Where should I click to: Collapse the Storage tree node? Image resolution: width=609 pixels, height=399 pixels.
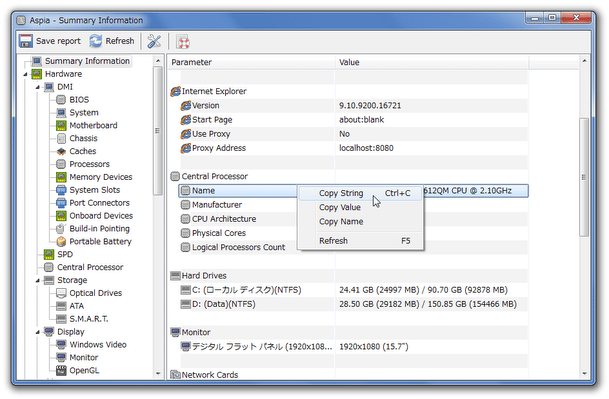[x=38, y=281]
